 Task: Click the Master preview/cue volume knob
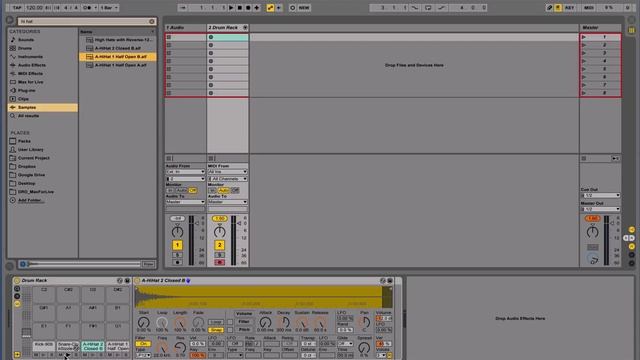tap(593, 258)
